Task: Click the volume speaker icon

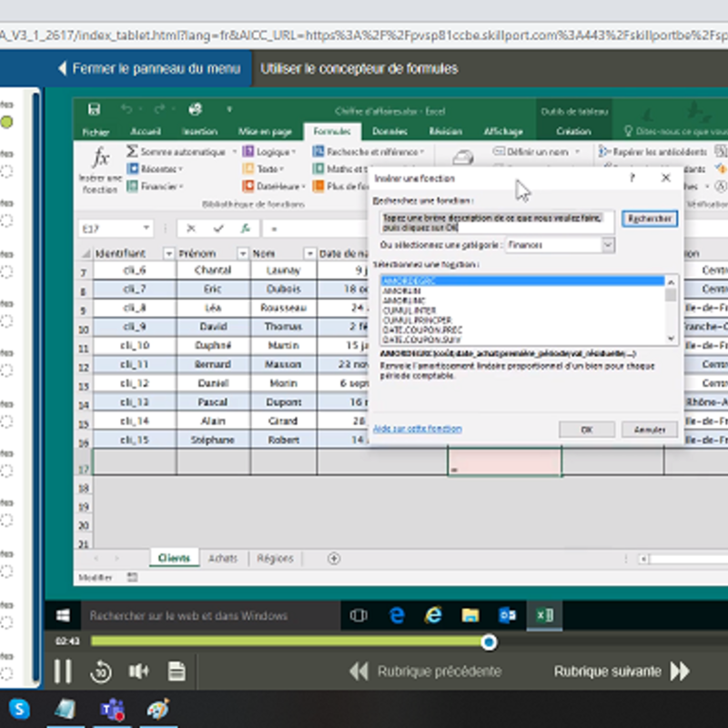Action: click(x=138, y=672)
